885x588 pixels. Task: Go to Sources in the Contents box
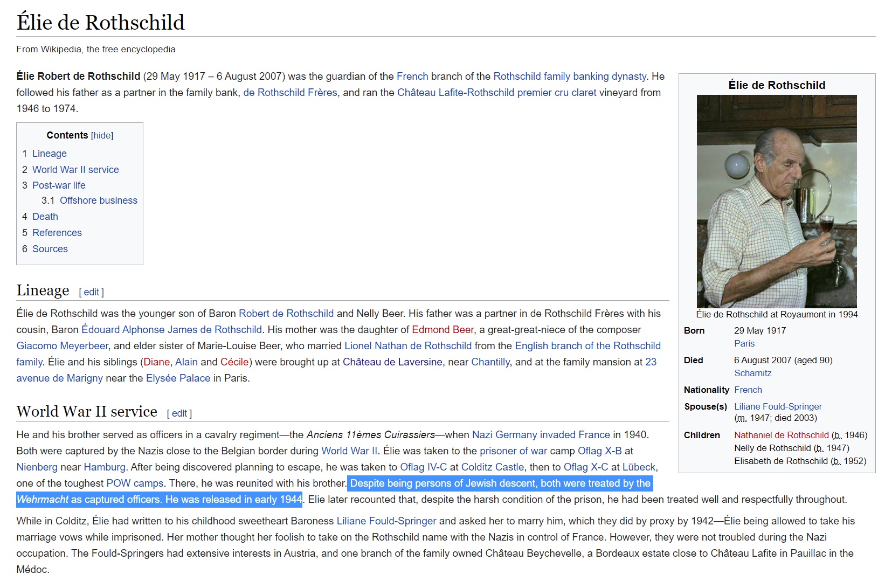(x=50, y=249)
